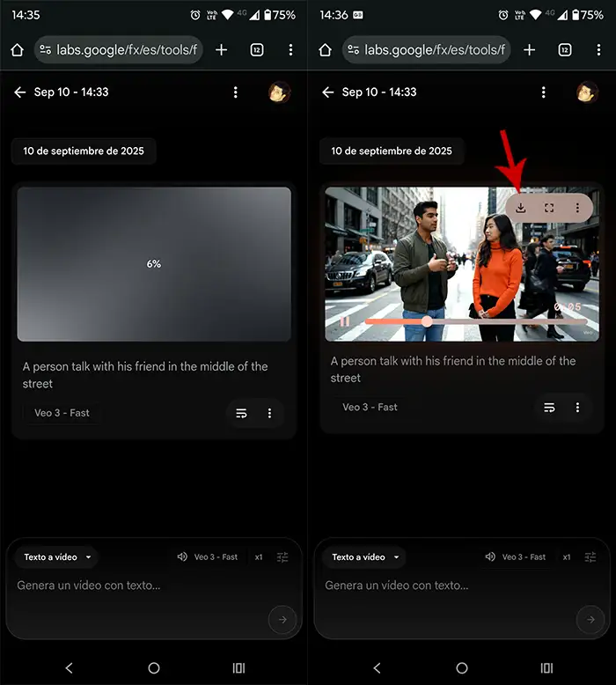The image size is (616, 685).
Task: Tap the video thumbnail loading at 6%
Action: (x=154, y=264)
